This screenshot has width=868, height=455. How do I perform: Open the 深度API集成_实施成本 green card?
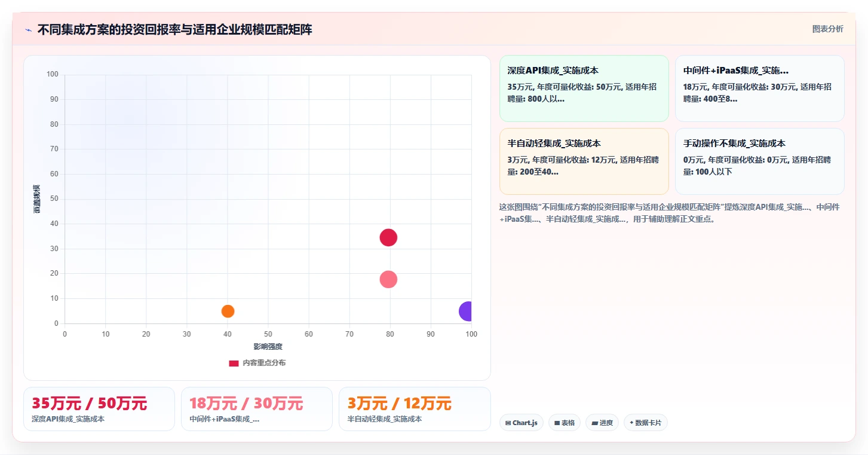click(x=584, y=88)
